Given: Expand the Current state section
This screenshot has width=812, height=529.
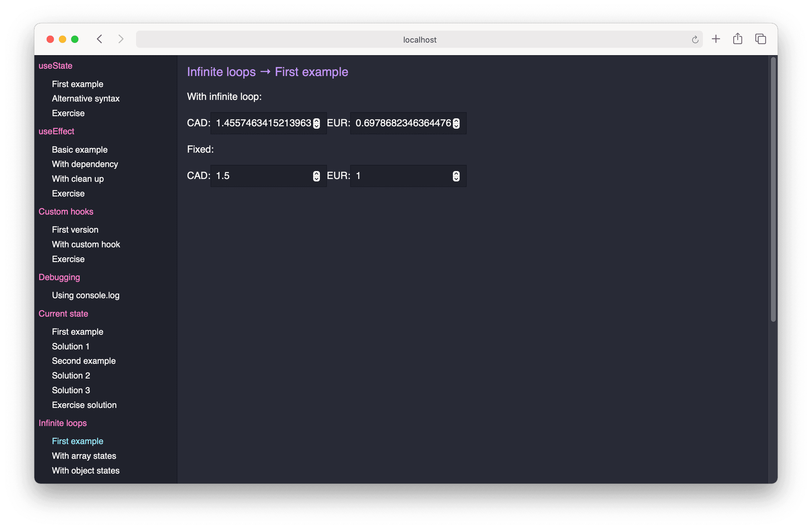Looking at the screenshot, I should [x=63, y=314].
